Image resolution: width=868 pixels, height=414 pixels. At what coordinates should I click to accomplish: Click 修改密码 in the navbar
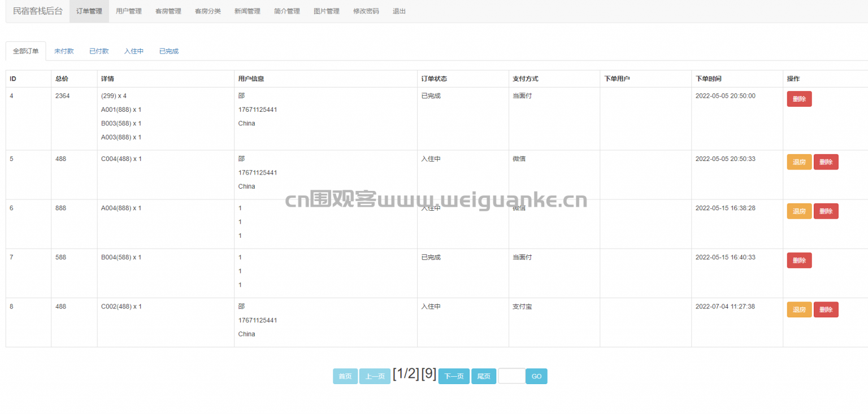coord(366,11)
